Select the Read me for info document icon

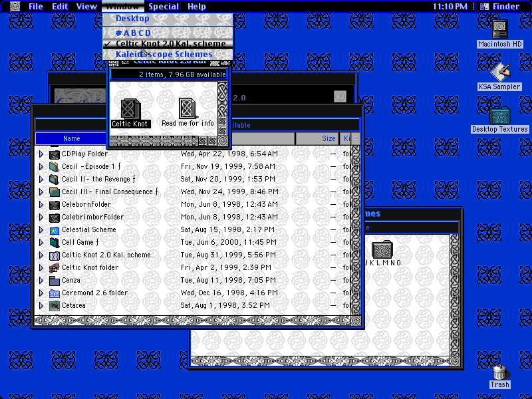point(187,108)
